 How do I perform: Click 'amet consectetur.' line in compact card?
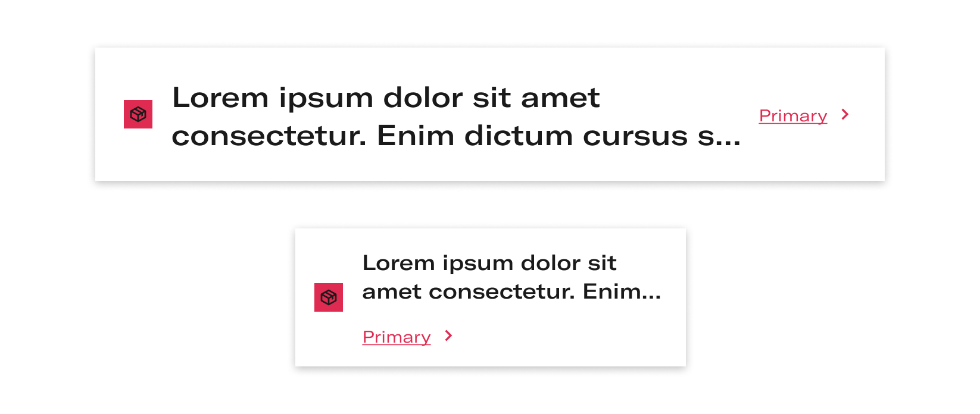pos(469,291)
